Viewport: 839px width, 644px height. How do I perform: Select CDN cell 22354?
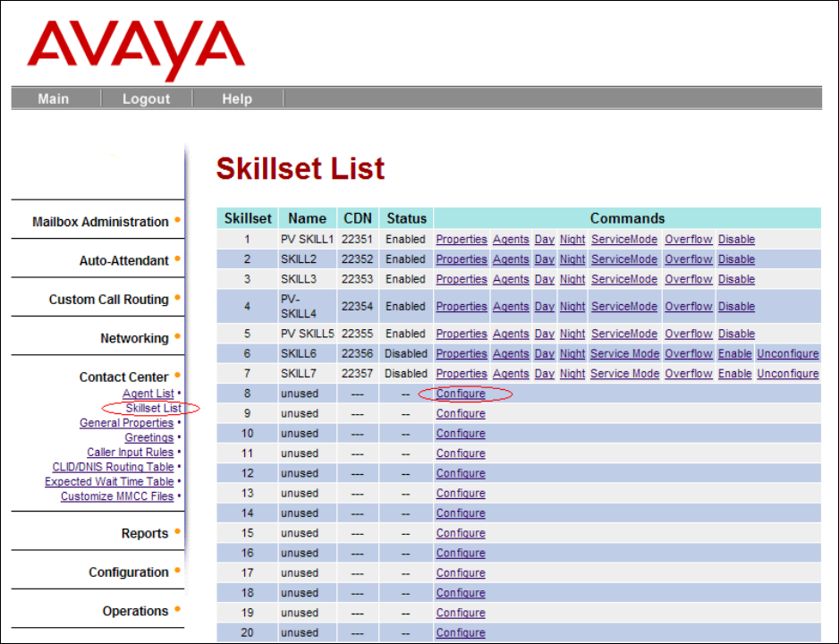coord(358,307)
